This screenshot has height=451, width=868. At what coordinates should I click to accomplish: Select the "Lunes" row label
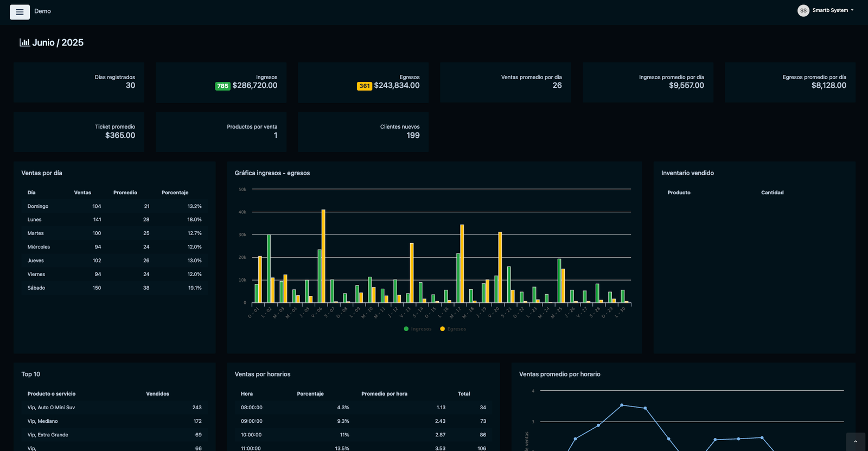point(34,220)
